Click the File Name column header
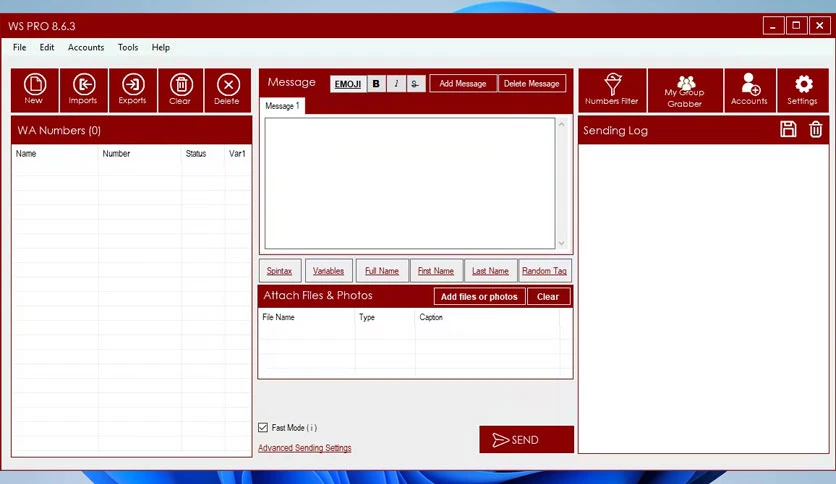Image resolution: width=836 pixels, height=484 pixels. click(307, 317)
